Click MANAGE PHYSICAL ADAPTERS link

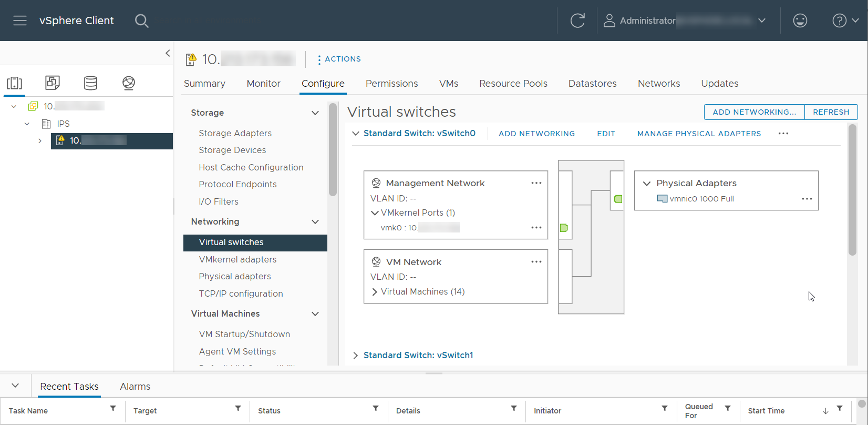tap(699, 134)
